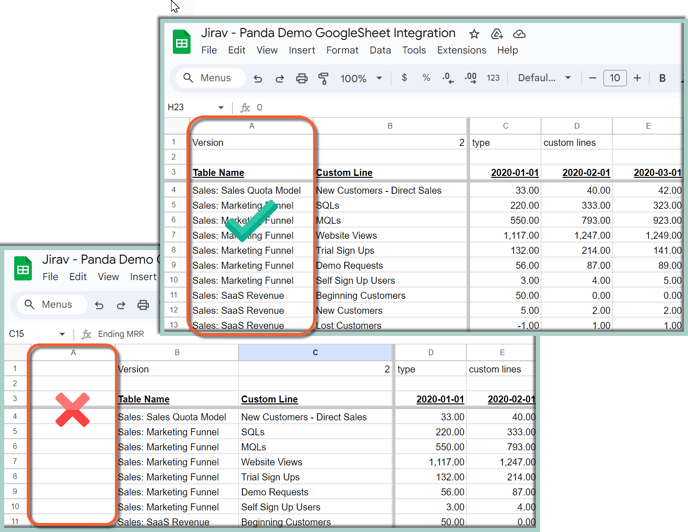The height and width of the screenshot is (532, 688).
Task: Select column B header in the upper window
Action: [390, 126]
